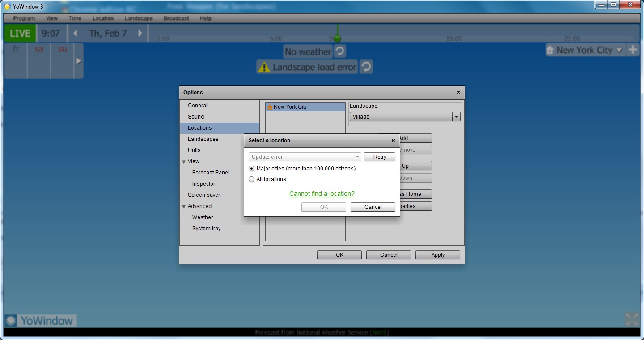Click the Retry button
Image resolution: width=644 pixels, height=340 pixels.
(x=379, y=157)
